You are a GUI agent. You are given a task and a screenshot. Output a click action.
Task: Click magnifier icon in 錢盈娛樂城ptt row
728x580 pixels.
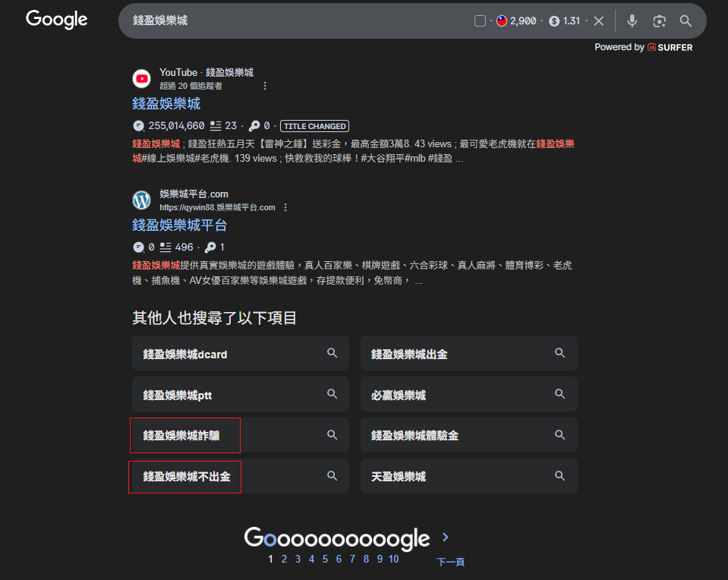click(332, 394)
